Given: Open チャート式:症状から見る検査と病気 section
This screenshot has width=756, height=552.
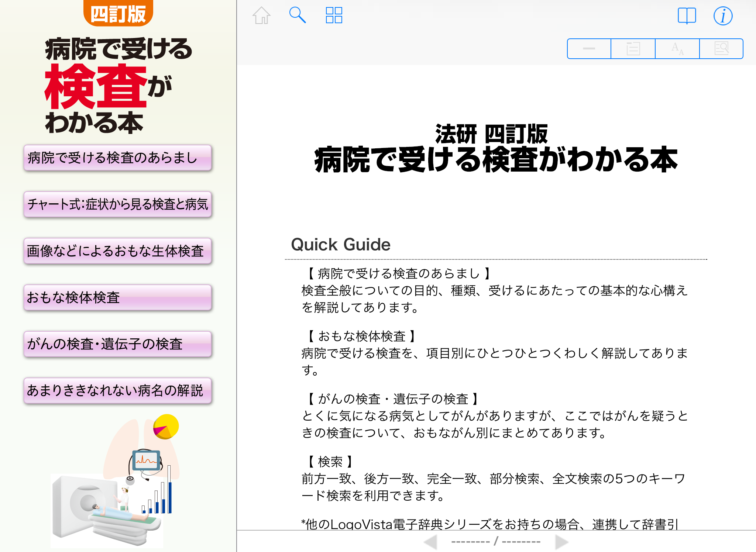Looking at the screenshot, I should tap(117, 204).
